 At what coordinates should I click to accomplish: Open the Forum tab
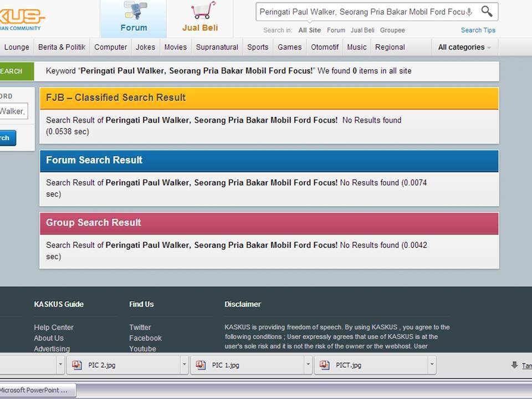click(x=134, y=19)
